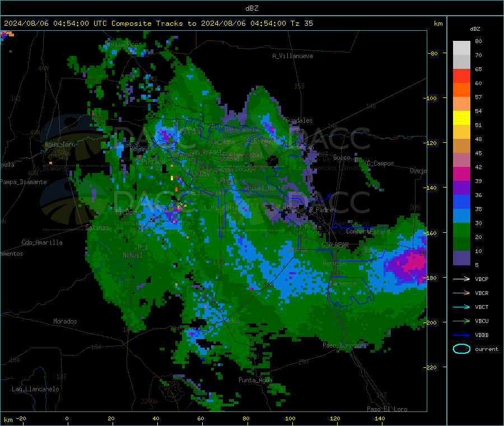This screenshot has height=426, width=504.
Task: Click the 'current' legend label
Action: pos(486,349)
